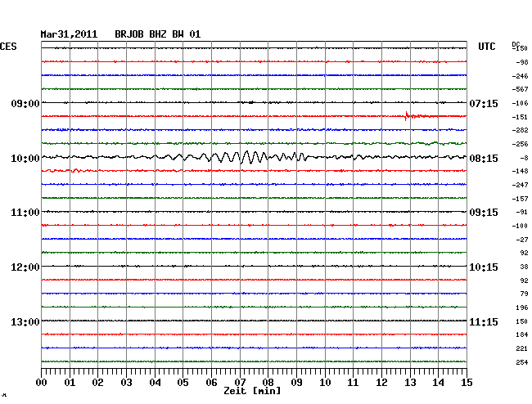Click minute 15 on the Zeit axis

(467, 383)
